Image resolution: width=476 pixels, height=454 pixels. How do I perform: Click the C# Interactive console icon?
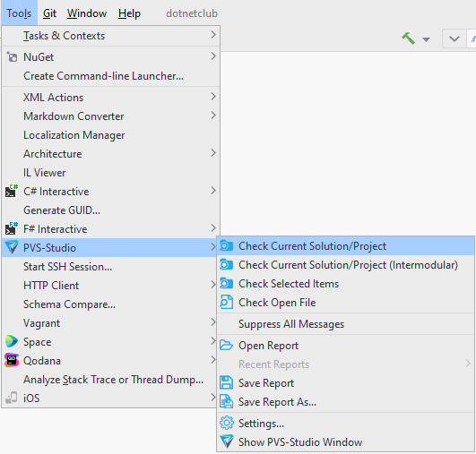pyautogui.click(x=12, y=191)
